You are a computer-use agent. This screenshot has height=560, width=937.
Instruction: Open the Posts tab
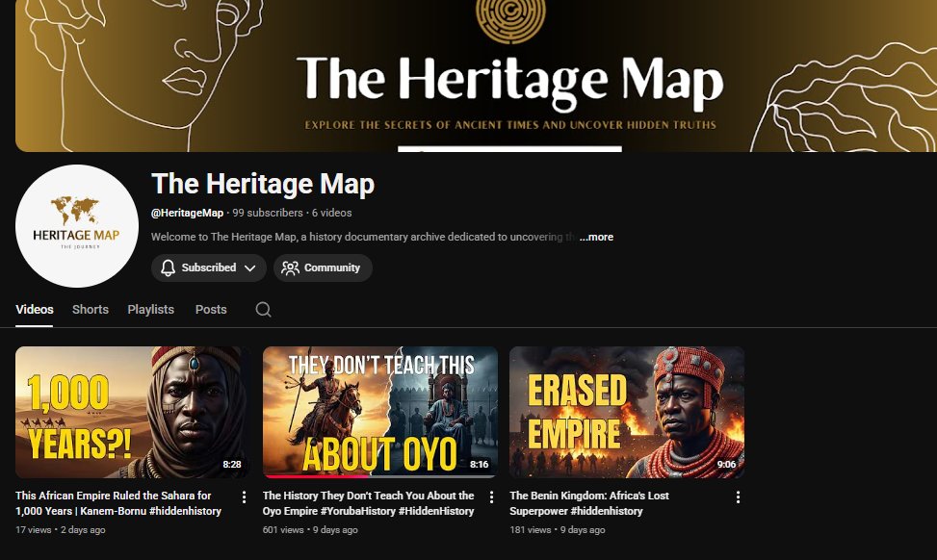pos(211,309)
